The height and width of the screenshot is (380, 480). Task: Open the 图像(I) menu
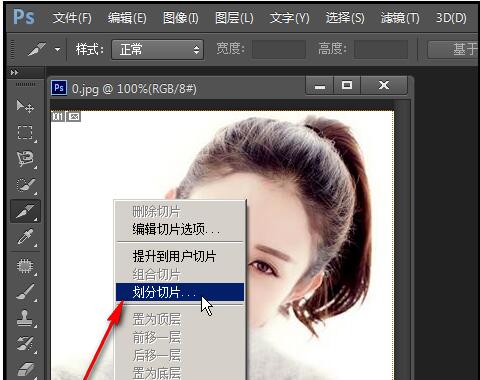181,18
